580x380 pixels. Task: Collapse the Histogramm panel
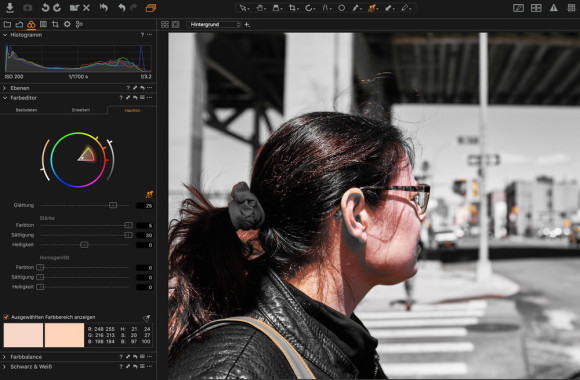coord(5,35)
